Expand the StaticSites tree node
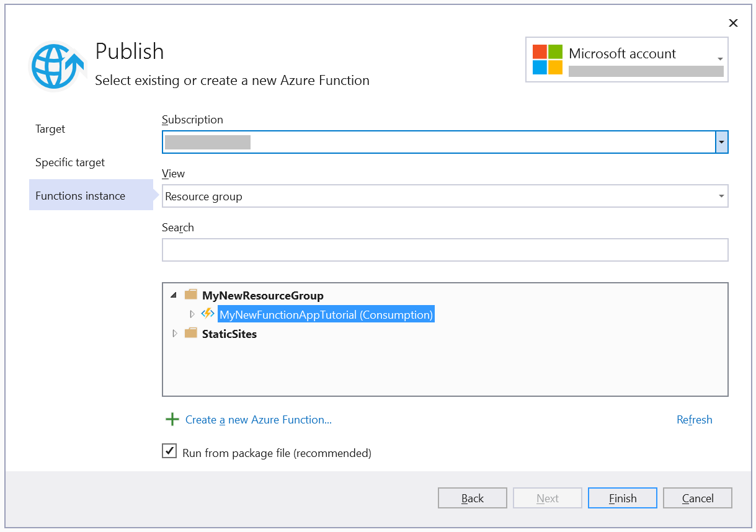Screen dimensions: 756x532 pos(174,333)
